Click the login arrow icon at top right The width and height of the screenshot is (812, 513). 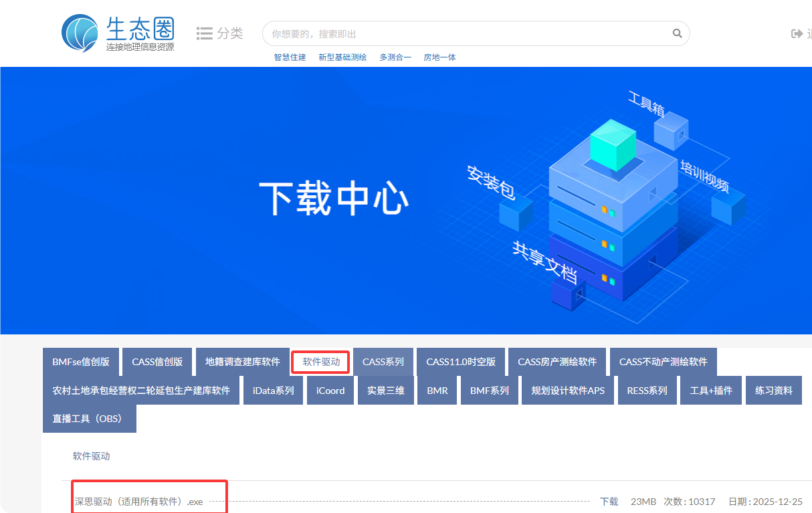pos(797,33)
